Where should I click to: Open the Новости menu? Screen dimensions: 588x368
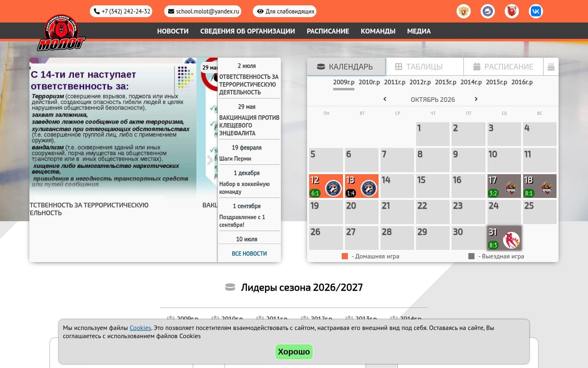click(173, 31)
